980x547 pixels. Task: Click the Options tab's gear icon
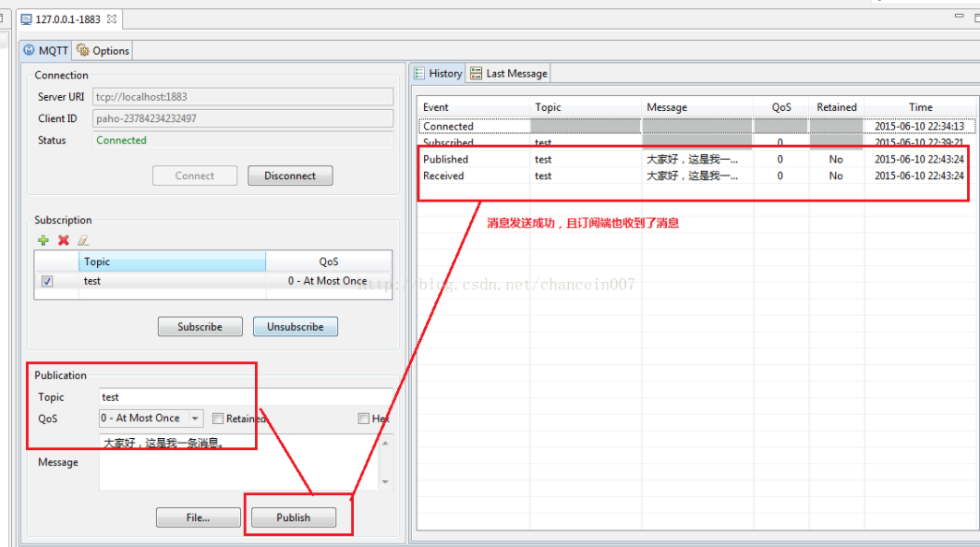tap(82, 50)
